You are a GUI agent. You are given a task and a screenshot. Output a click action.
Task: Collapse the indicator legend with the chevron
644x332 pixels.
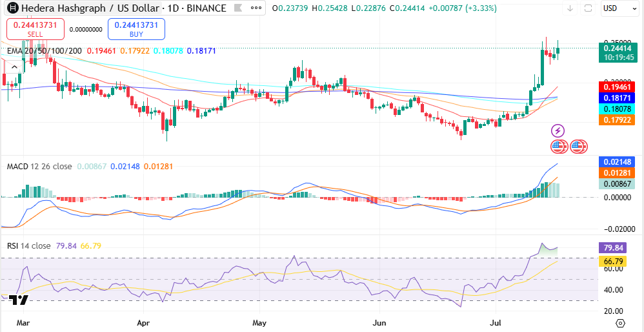coord(14,67)
